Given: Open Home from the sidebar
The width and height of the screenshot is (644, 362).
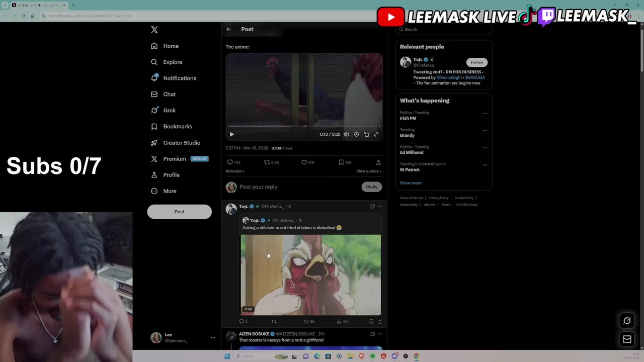Looking at the screenshot, I should [165, 46].
